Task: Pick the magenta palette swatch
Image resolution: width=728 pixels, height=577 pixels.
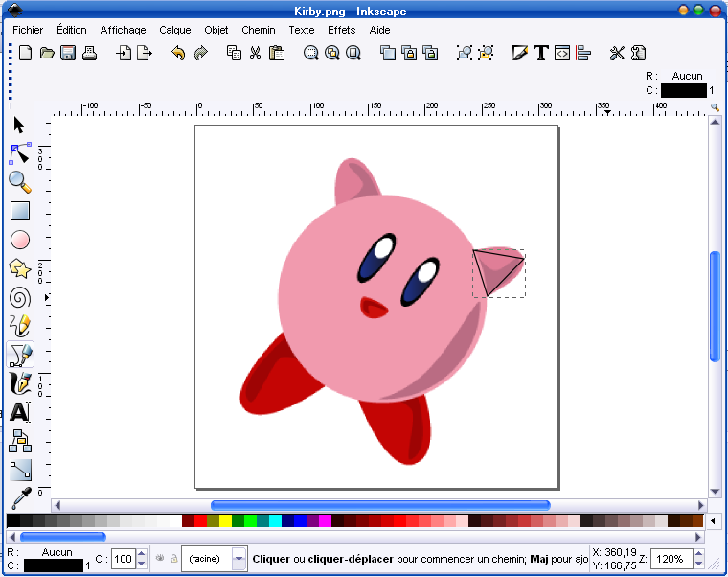Action: (x=326, y=520)
